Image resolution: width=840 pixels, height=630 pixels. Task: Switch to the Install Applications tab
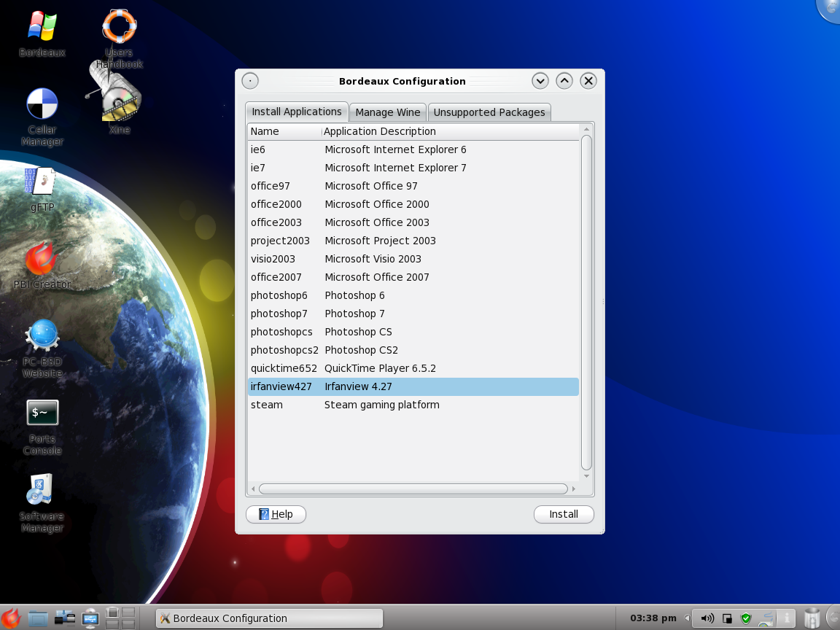(x=297, y=112)
